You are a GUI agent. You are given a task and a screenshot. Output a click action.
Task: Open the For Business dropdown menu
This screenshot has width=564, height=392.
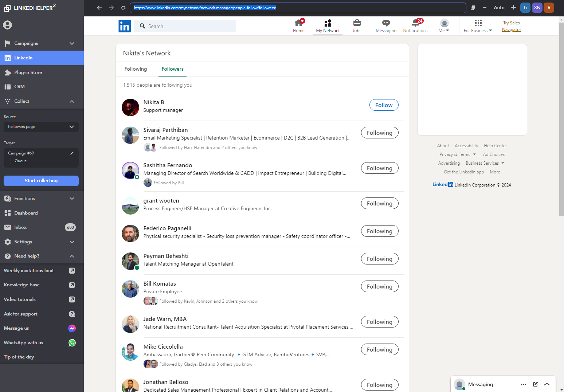[x=478, y=26]
